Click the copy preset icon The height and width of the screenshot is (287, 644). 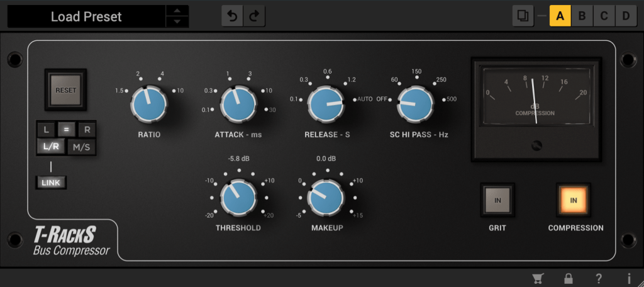click(x=522, y=16)
